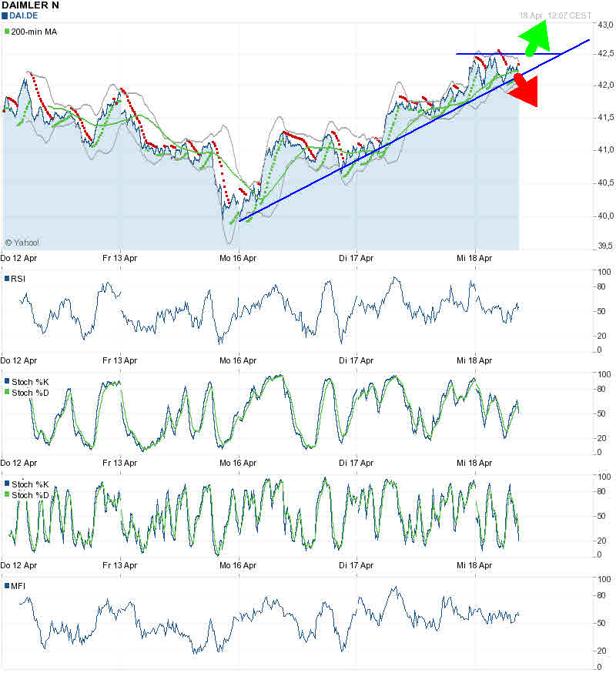Click Do 12 Apr under second stochastic panel
Viewport: 616px width, 673px height.
[x=18, y=565]
